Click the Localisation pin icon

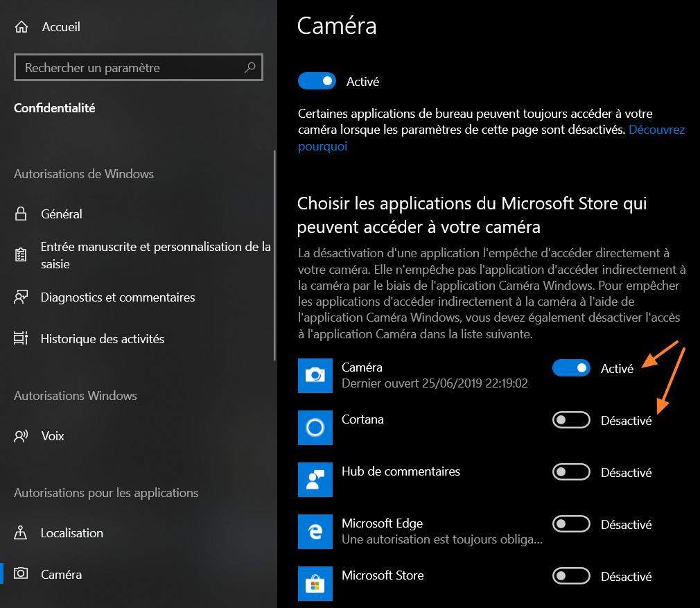coord(21,533)
